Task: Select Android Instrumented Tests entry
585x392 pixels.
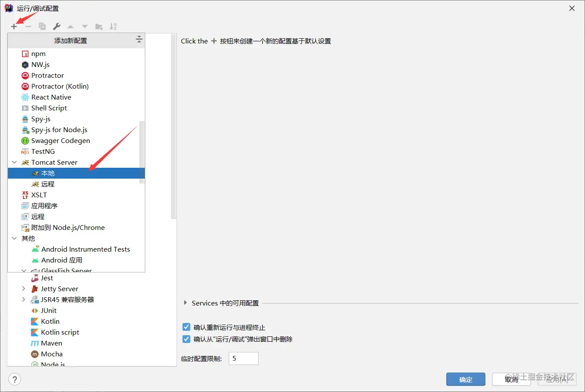Action: tap(76, 249)
